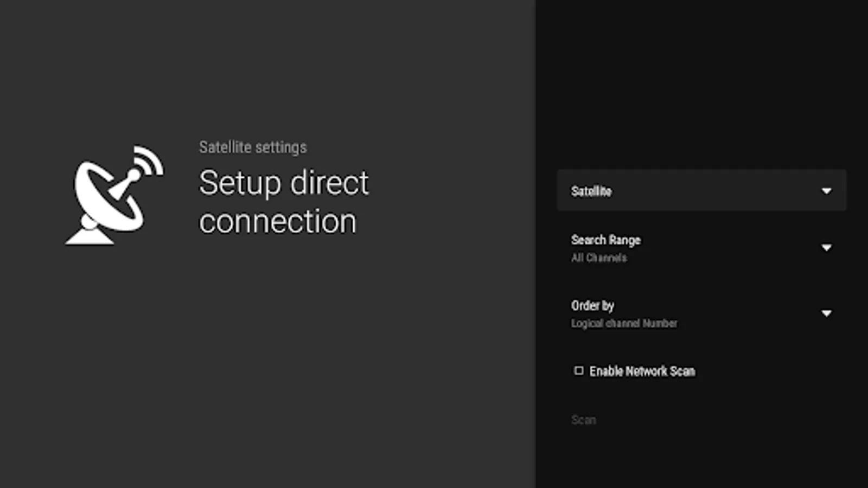Select the Search Range label

(605, 240)
